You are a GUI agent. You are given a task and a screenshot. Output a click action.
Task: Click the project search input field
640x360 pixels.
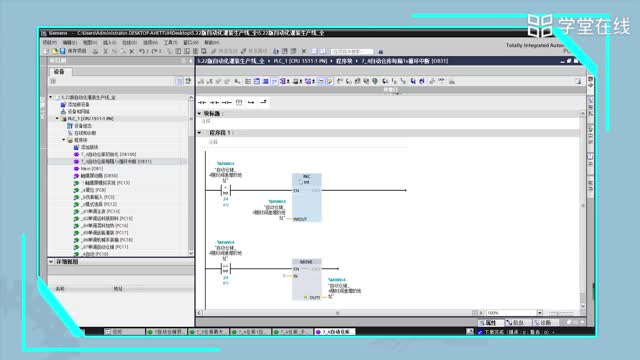click(352, 51)
